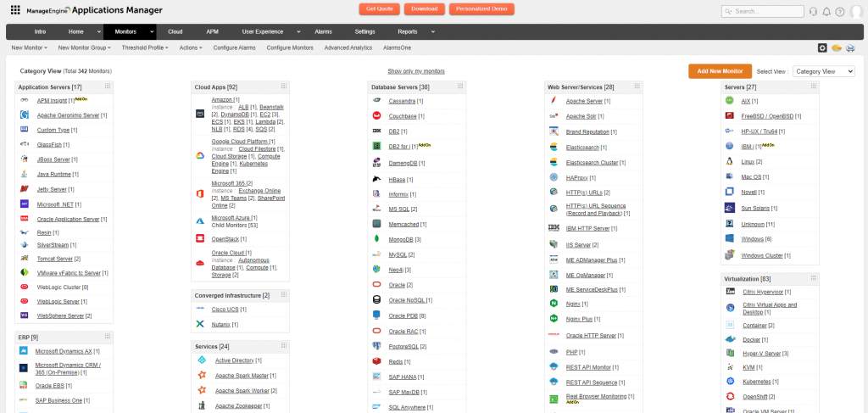This screenshot has width=868, height=413.
Task: Click the Docker whale icon
Action: click(x=731, y=339)
